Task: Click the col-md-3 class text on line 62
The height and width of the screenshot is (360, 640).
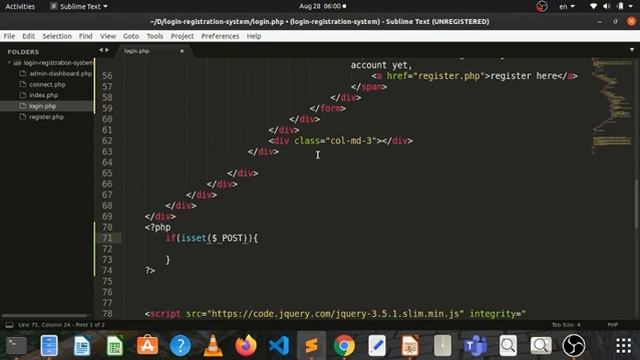Action: point(351,141)
